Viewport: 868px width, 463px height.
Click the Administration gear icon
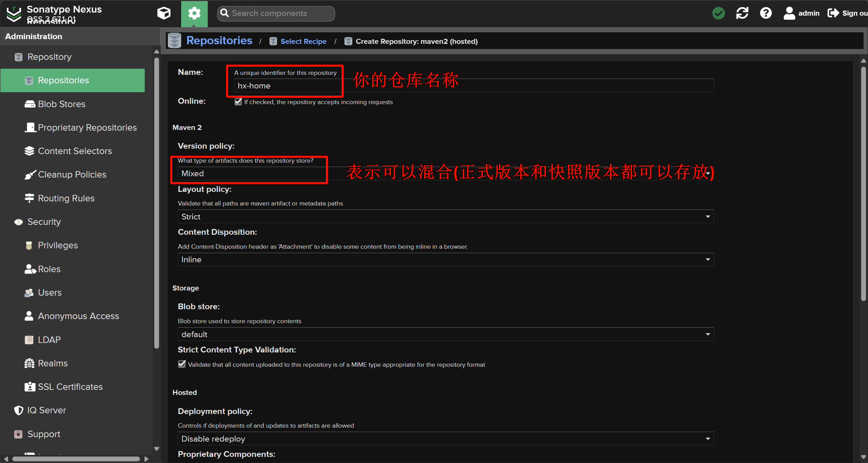tap(194, 13)
